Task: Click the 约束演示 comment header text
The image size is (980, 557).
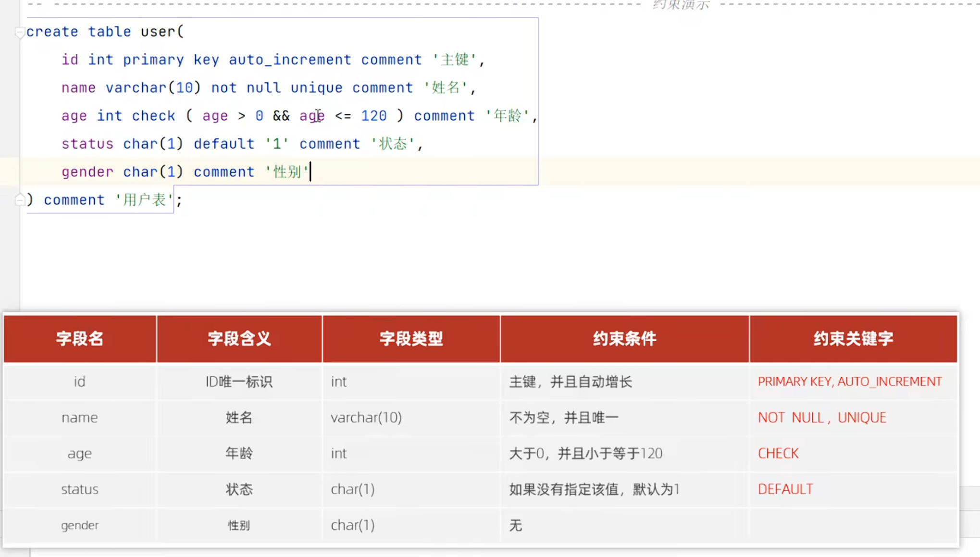Action: click(681, 5)
